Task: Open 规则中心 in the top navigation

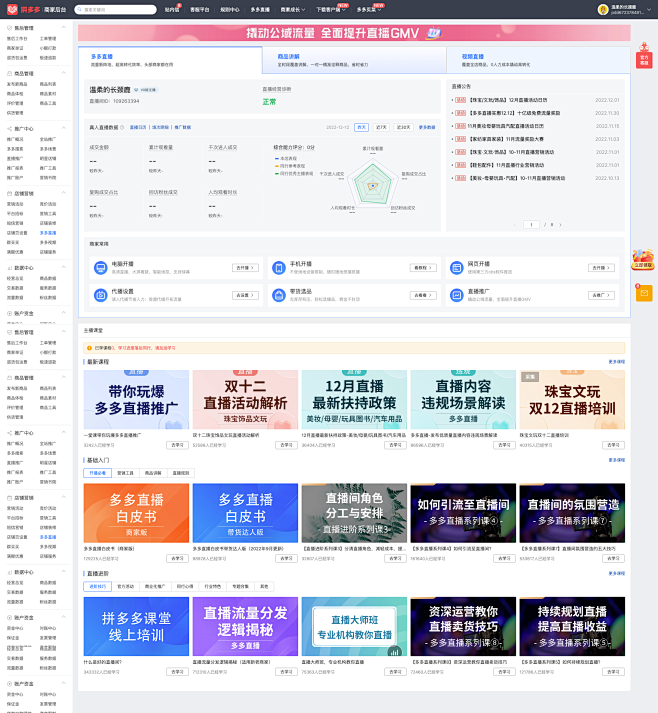Action: coord(230,10)
